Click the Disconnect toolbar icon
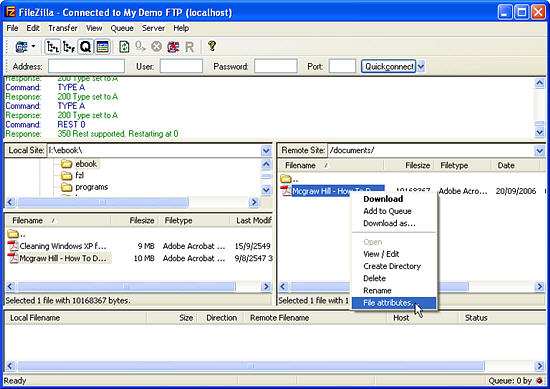 tap(173, 47)
